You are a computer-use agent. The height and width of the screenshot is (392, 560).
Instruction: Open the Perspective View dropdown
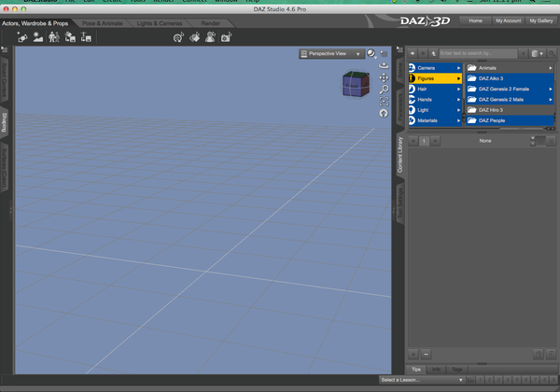pyautogui.click(x=330, y=53)
